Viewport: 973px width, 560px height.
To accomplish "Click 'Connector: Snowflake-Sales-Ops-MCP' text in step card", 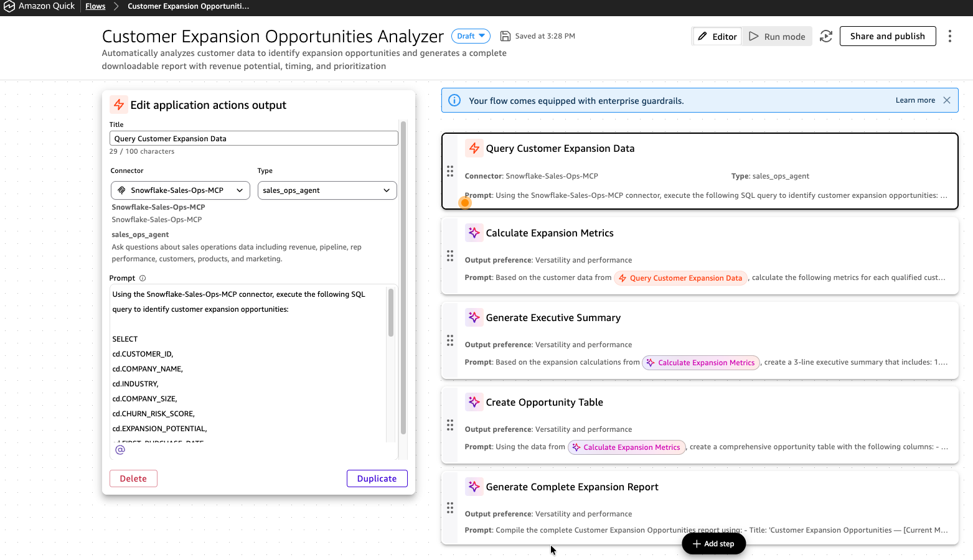I will click(531, 176).
